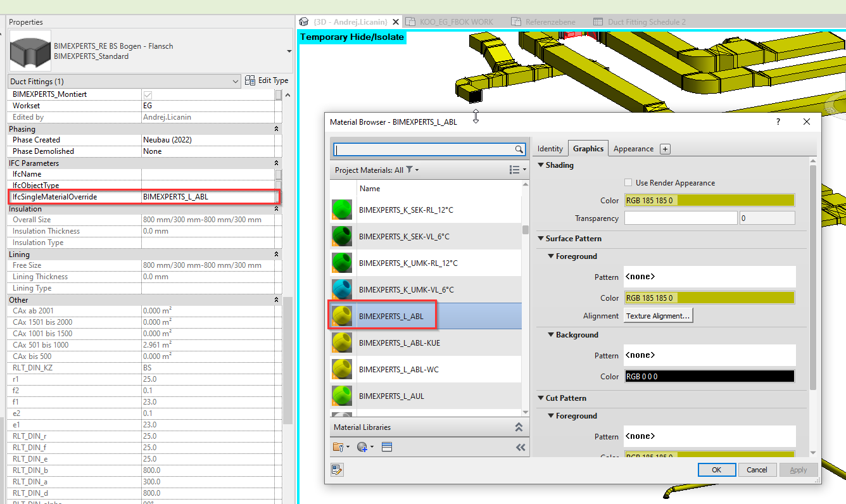
Task: Open the Duct Fittings selection dropdown
Action: 236,81
